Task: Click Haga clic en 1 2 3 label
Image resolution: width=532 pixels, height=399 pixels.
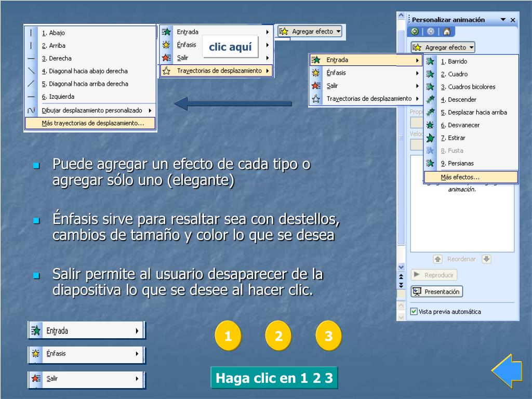Action: [274, 378]
